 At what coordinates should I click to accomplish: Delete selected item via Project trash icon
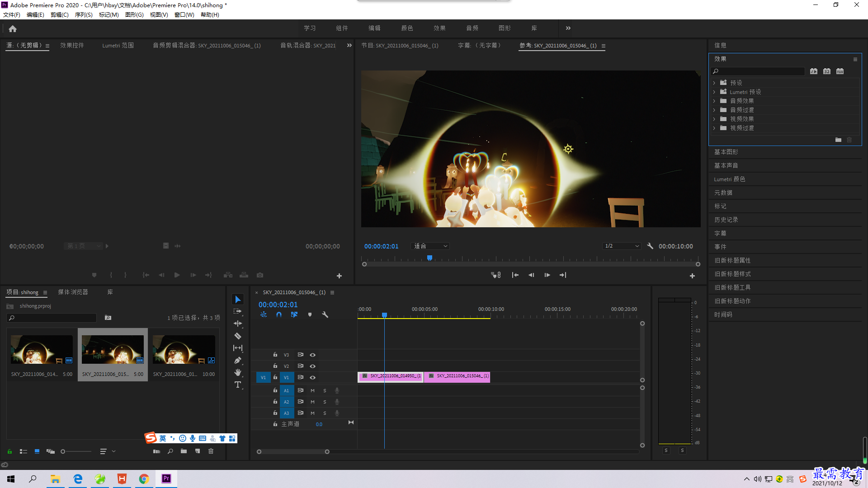211,451
